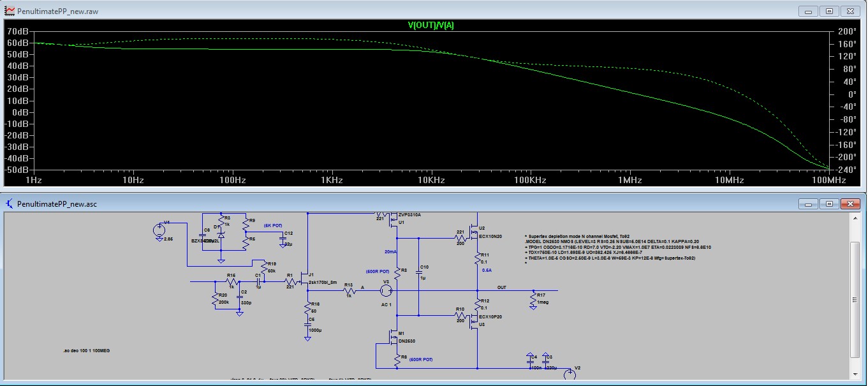This screenshot has height=386, width=868.
Task: Select capacitor C1 1µ symbol
Action: pyautogui.click(x=260, y=280)
